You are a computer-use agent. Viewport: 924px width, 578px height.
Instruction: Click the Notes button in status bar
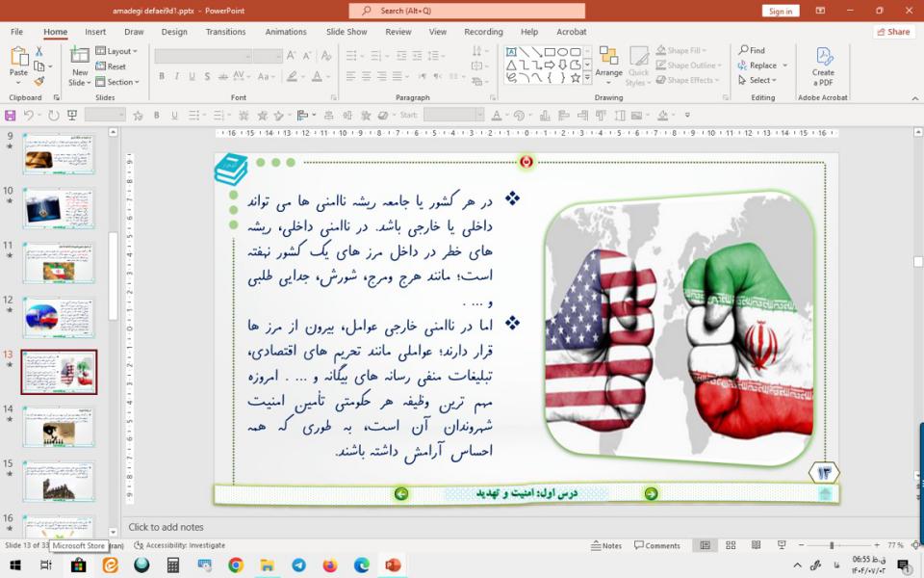point(605,545)
